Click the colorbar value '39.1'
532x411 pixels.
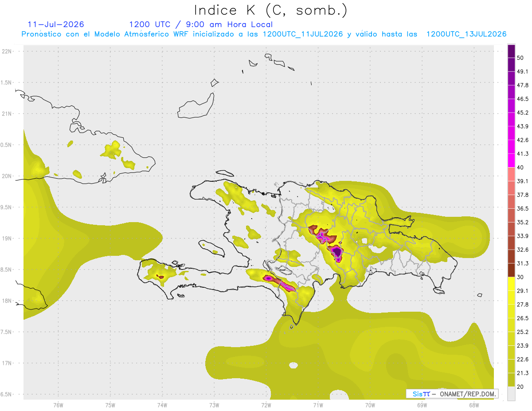(523, 181)
